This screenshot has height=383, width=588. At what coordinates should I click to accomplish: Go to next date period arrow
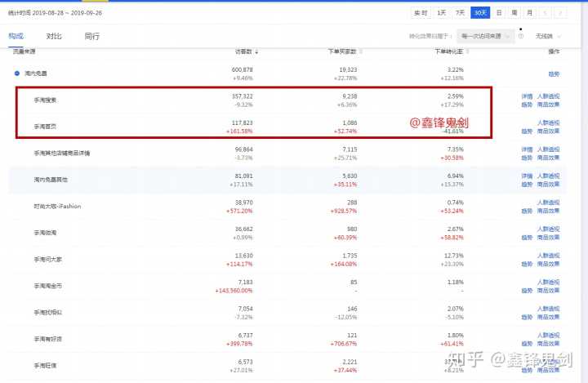(562, 13)
